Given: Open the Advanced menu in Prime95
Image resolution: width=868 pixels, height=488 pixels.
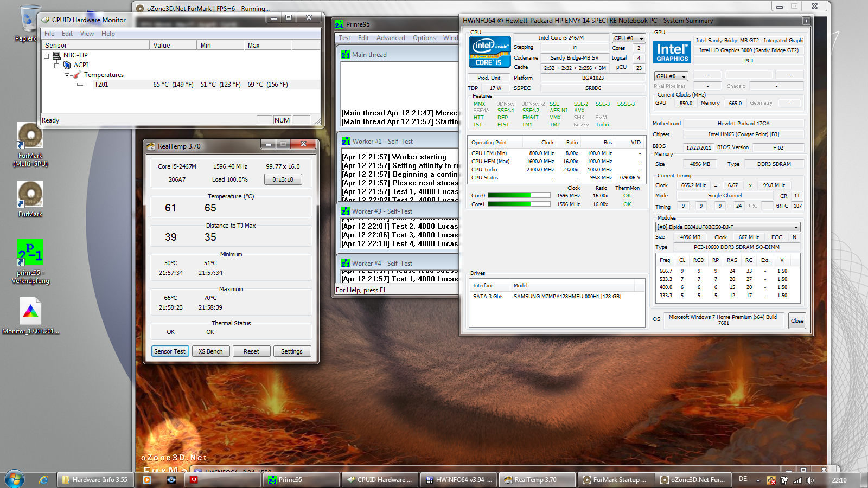Looking at the screenshot, I should (391, 38).
